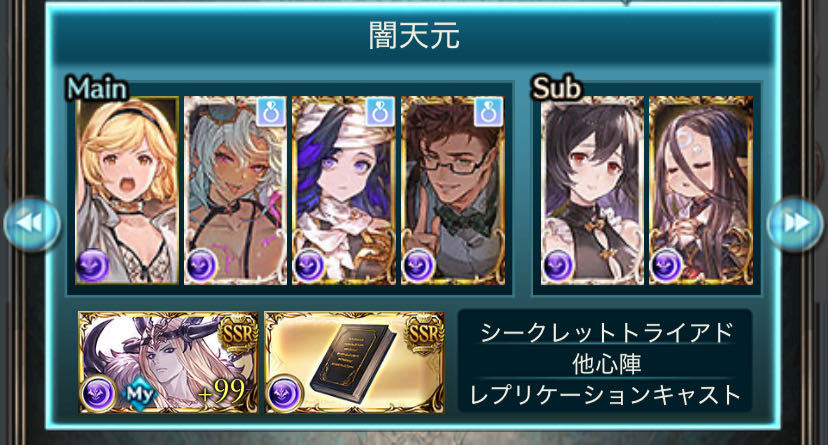Screen dimensions: 828x445
Task: Select the silver-haired dark-skinned character portrait
Action: (x=236, y=191)
